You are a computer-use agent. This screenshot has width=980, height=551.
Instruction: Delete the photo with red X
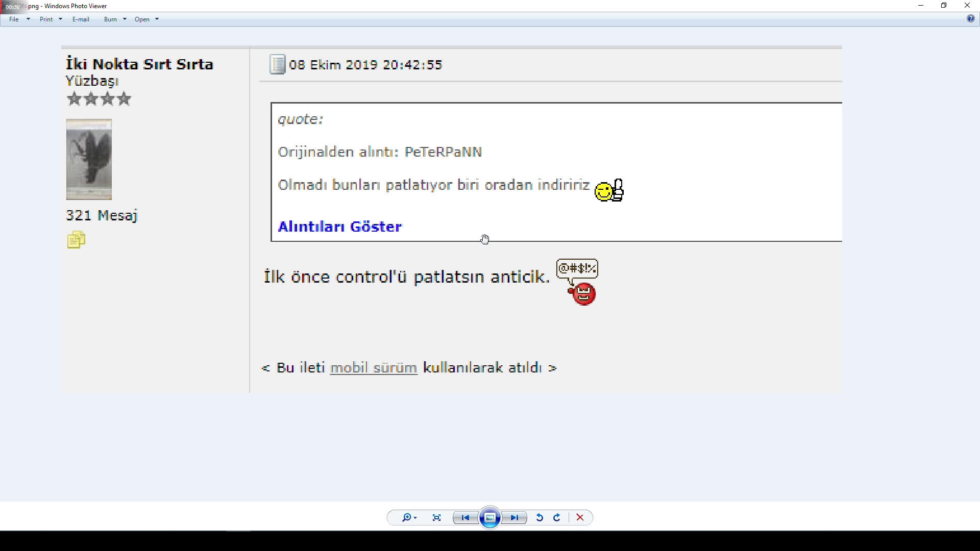580,517
